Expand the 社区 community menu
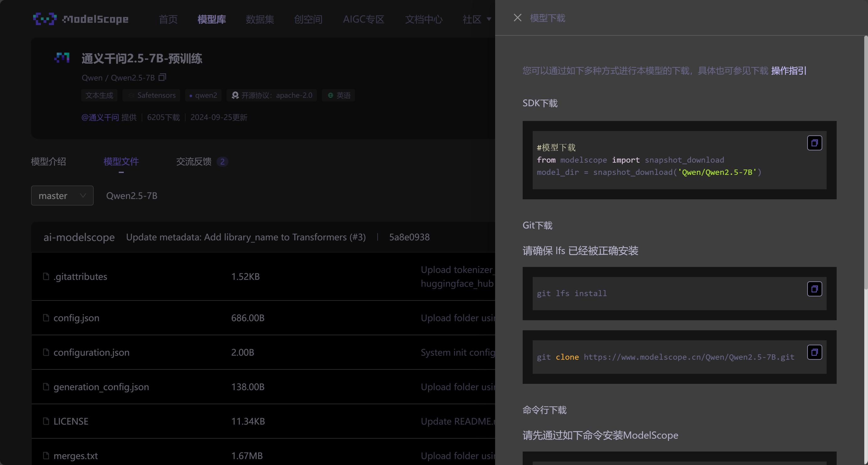Screen dimensions: 868x465 476,19
